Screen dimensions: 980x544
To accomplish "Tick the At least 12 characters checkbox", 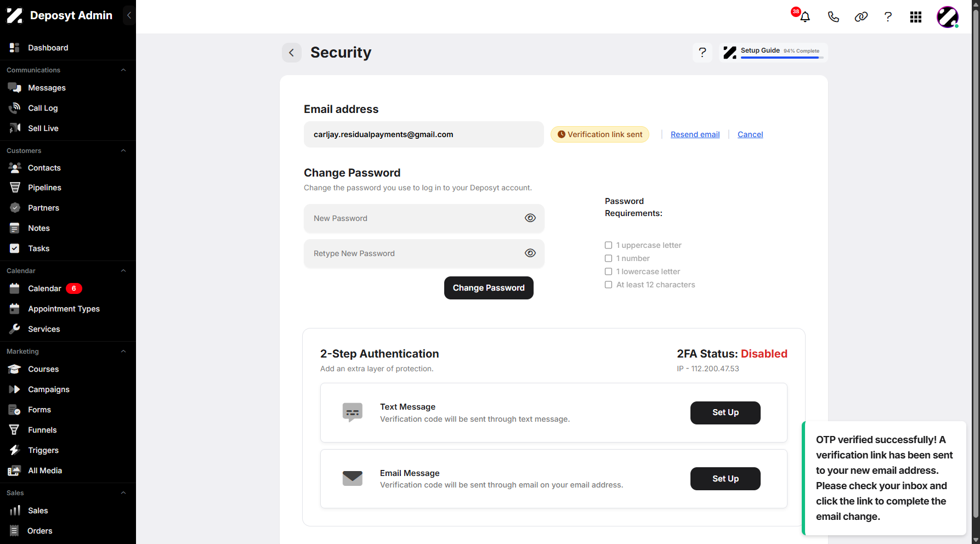I will 609,285.
